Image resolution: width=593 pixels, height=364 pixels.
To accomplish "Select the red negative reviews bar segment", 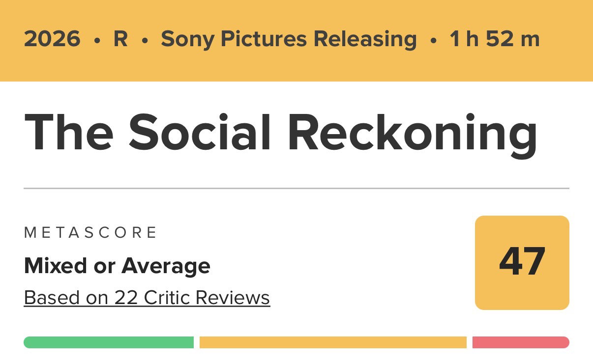I will point(521,342).
